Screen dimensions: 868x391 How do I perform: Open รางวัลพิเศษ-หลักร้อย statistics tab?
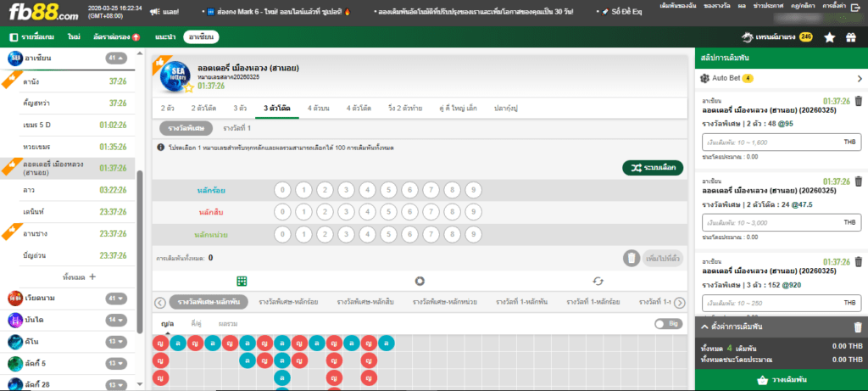pyautogui.click(x=288, y=302)
